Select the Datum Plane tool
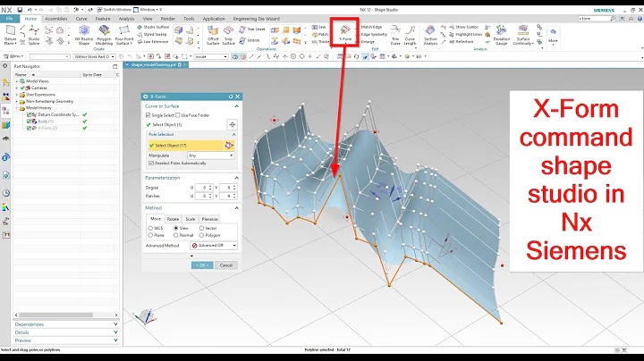This screenshot has height=361, width=644. 10,35
